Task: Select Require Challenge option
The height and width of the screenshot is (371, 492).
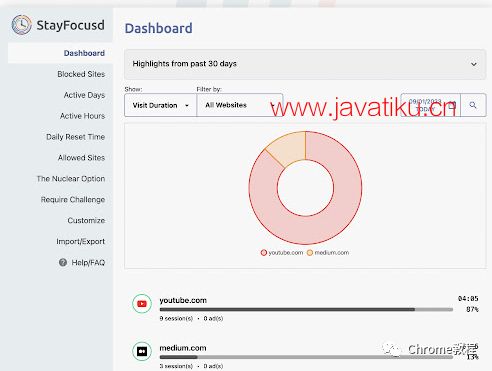Action: [73, 200]
